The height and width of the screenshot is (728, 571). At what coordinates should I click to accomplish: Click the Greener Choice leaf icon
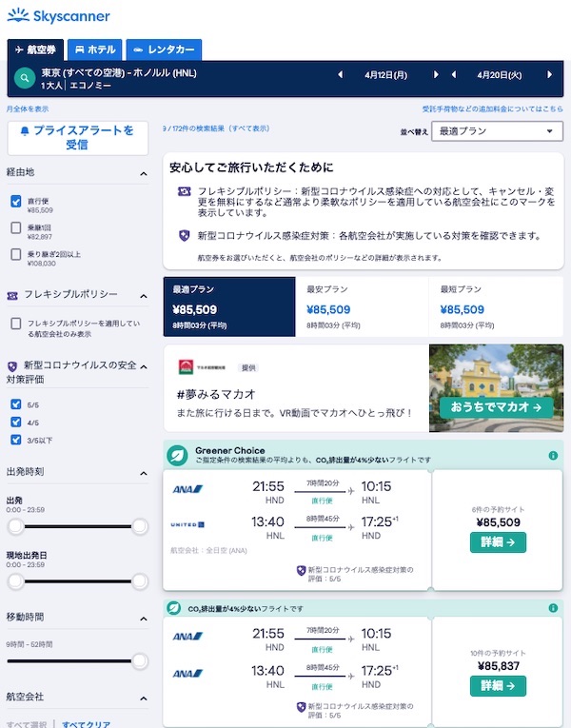click(177, 456)
